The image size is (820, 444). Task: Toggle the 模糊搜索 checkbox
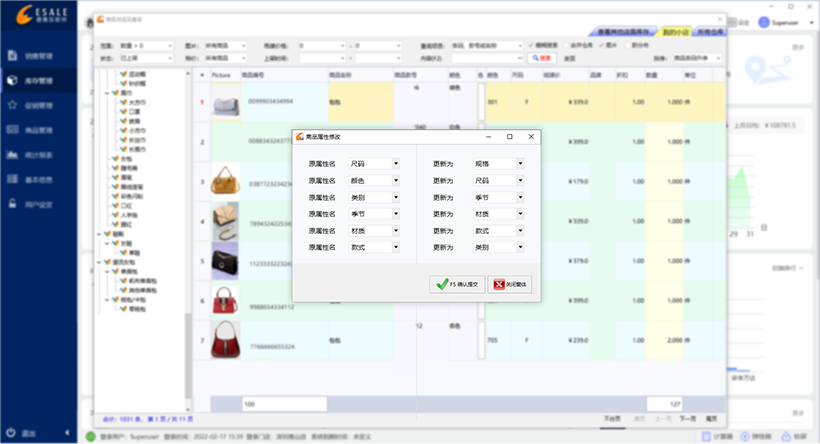tap(531, 45)
